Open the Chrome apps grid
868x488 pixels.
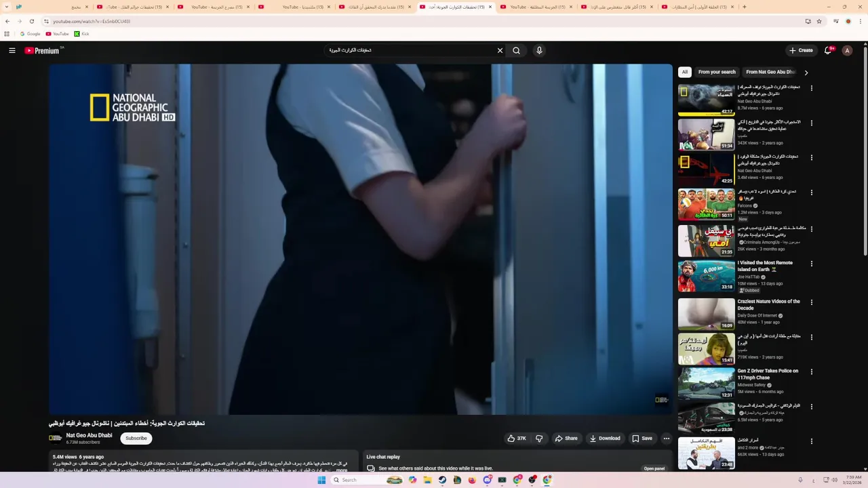(x=7, y=34)
